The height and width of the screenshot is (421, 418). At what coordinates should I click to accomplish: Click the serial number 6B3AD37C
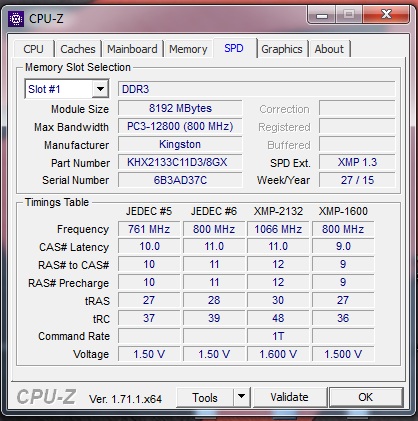pos(180,180)
